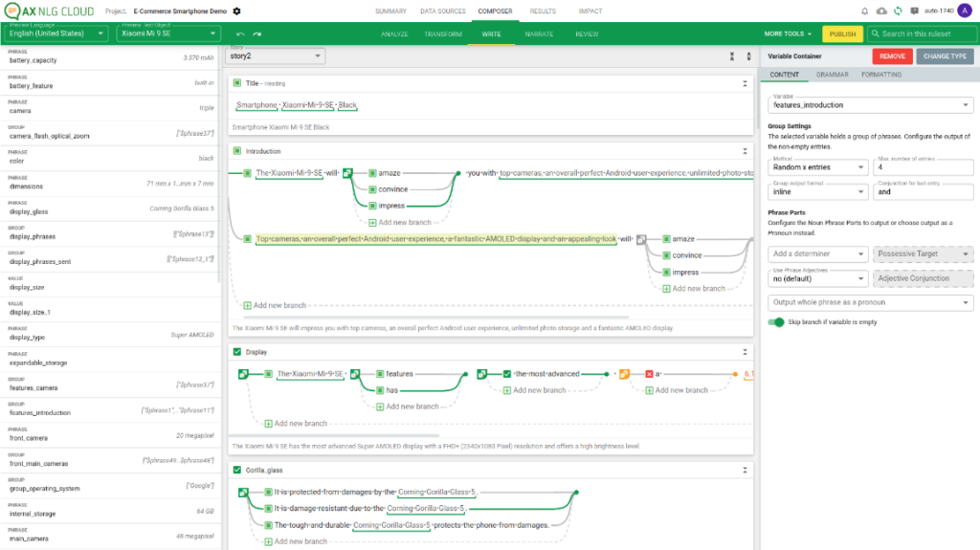Click the AX NLG Cloud logo
Screen dimensions: 980x550
49,11
